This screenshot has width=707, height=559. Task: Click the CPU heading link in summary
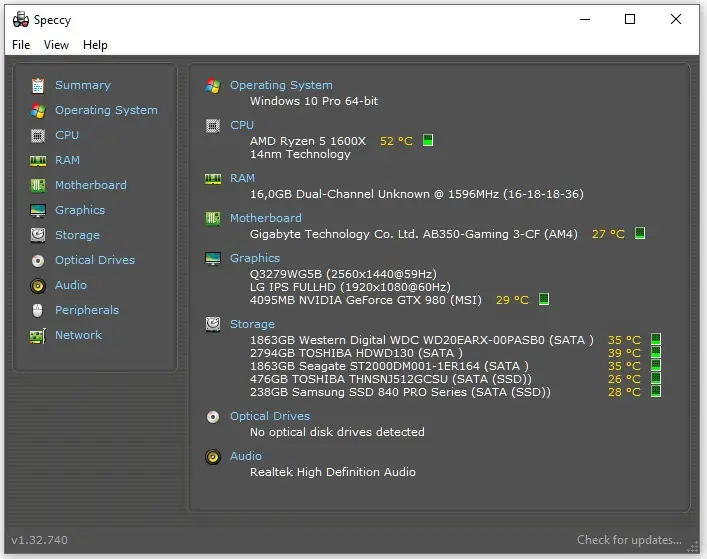pyautogui.click(x=242, y=125)
